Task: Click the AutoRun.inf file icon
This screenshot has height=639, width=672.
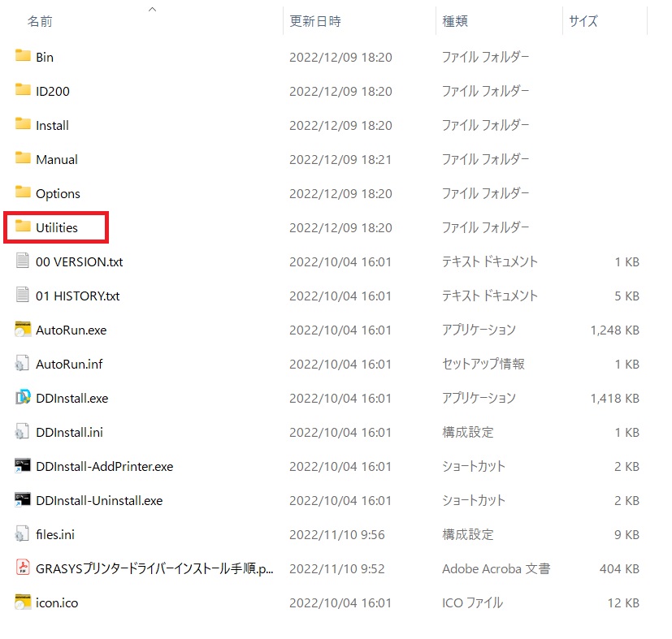Action: (x=23, y=363)
